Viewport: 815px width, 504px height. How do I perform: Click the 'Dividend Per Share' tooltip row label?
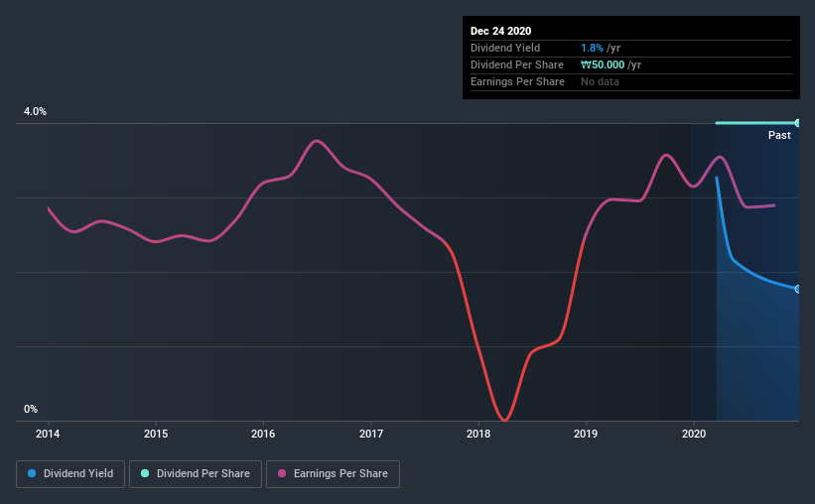516,64
